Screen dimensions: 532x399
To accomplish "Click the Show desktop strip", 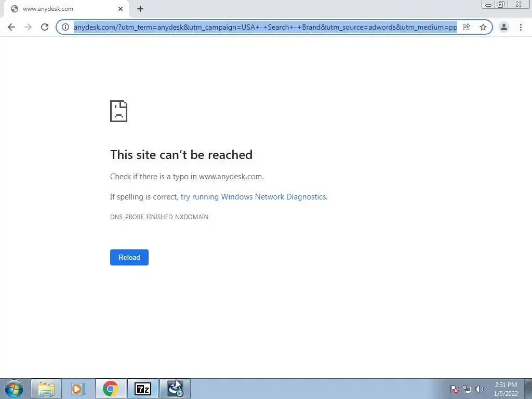I will point(528,389).
